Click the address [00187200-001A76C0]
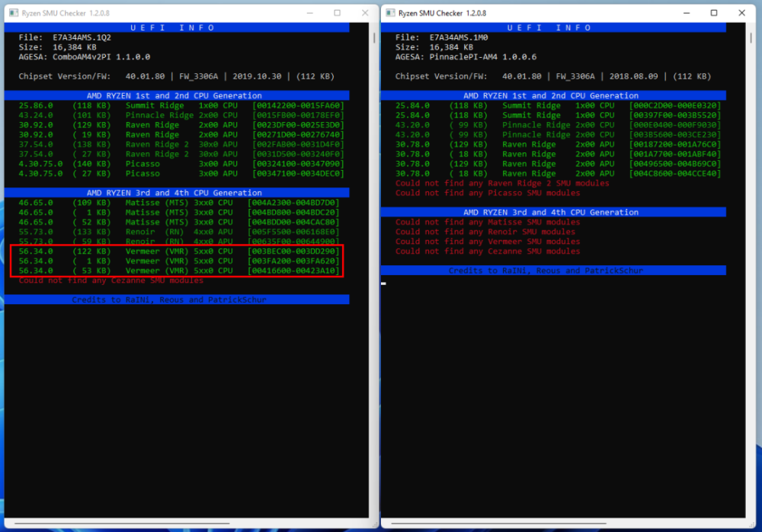The image size is (762, 532). click(x=674, y=144)
